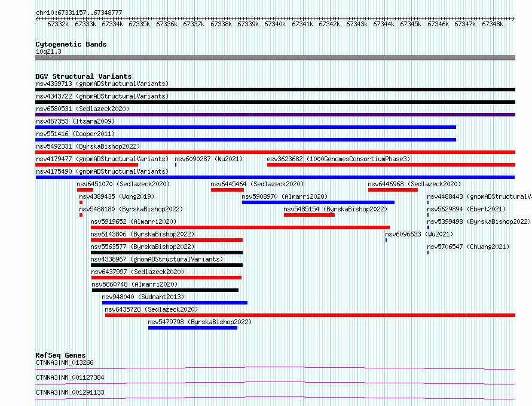Click the RefSeq Genes track title
Viewport: 532px width, 406px height.
pos(60,355)
